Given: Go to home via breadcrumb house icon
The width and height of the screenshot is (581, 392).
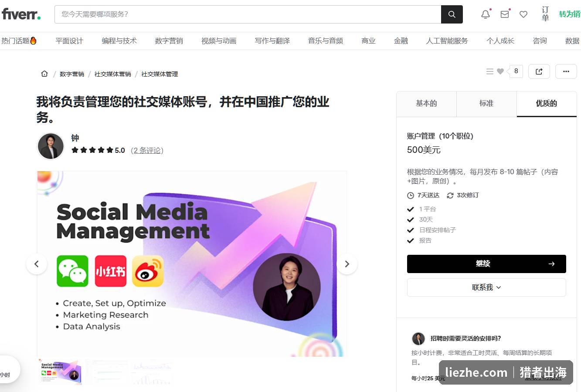Looking at the screenshot, I should 44,74.
